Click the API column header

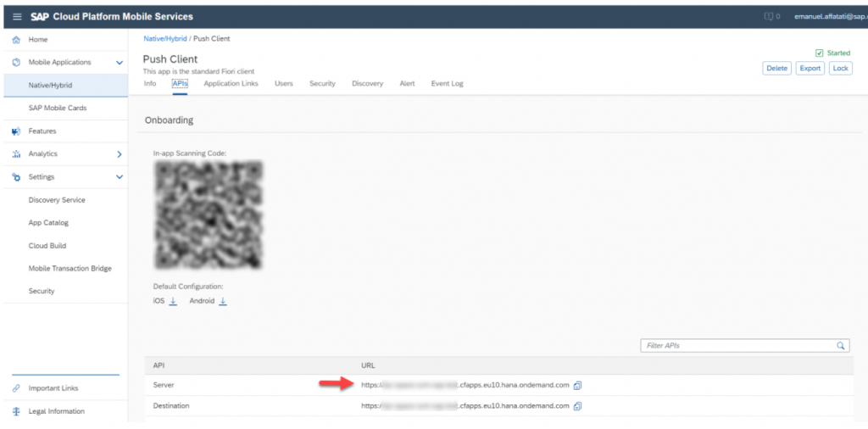point(159,366)
